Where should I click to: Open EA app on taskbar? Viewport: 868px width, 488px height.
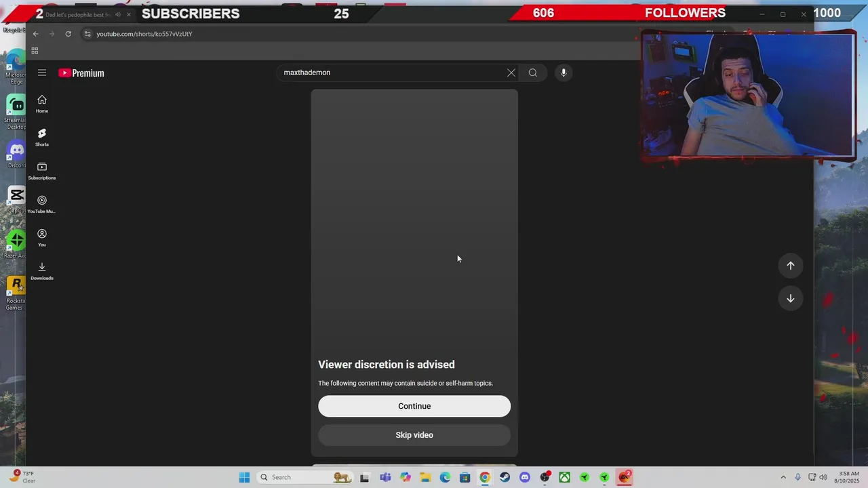625,477
